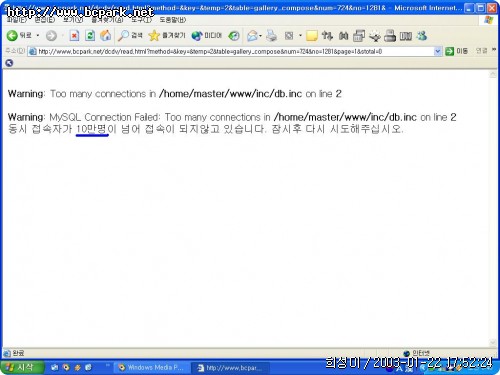500x375 pixels.
Task: Go to the Home page icon
Action: (x=106, y=35)
